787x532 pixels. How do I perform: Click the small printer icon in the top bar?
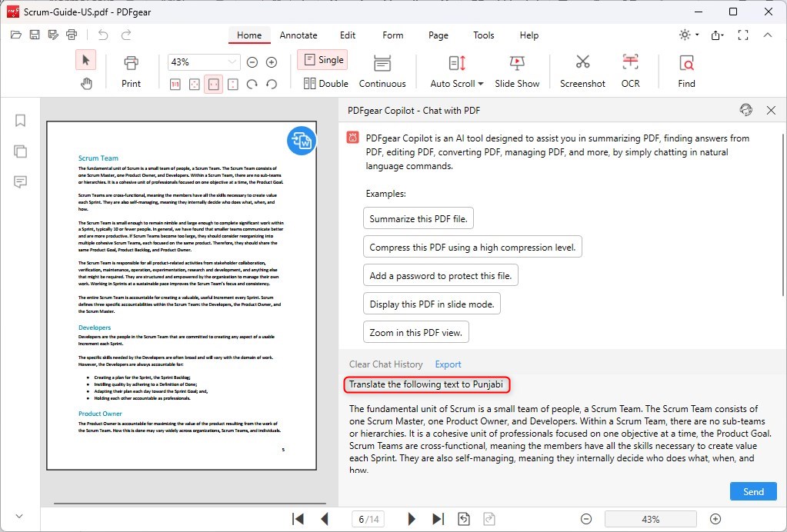pos(72,35)
